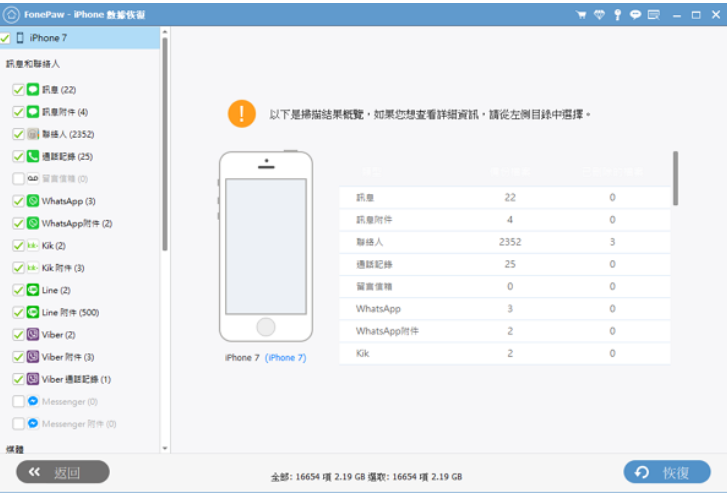This screenshot has width=727, height=495.
Task: Click the WhatsApp row in results table
Action: click(504, 309)
